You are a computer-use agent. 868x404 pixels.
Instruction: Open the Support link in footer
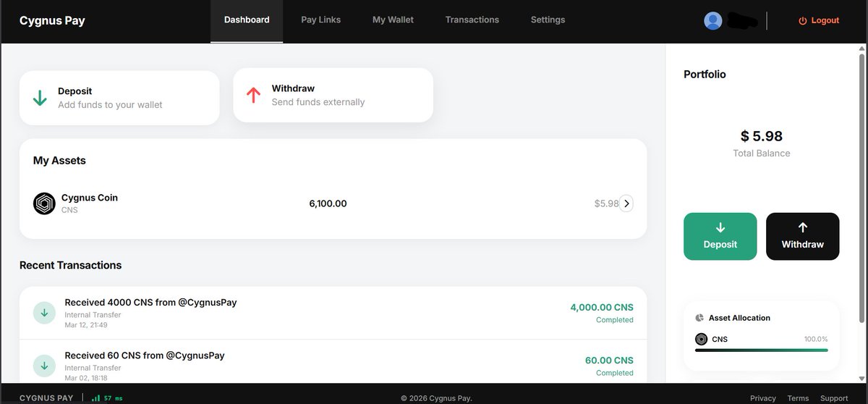tap(834, 398)
